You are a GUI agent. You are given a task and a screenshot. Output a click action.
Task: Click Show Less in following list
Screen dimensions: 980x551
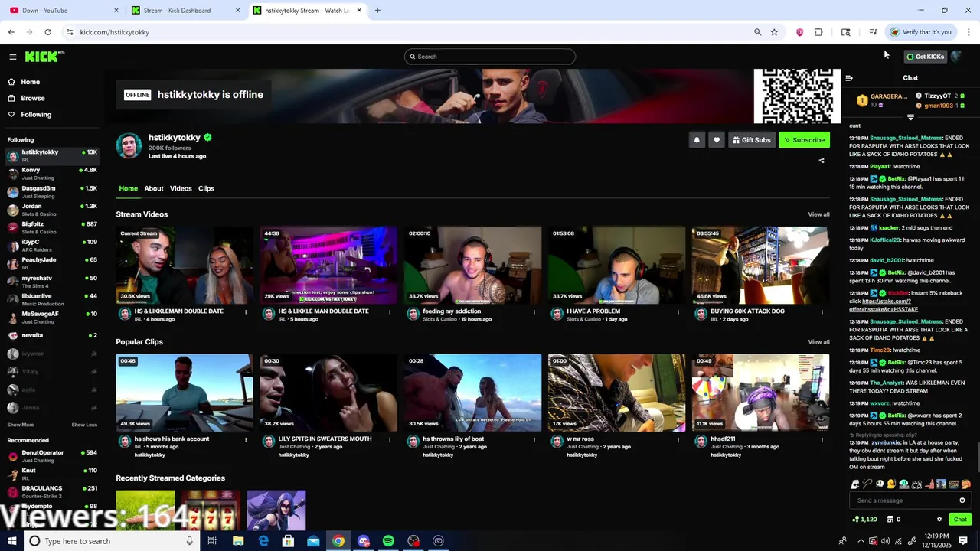point(84,425)
